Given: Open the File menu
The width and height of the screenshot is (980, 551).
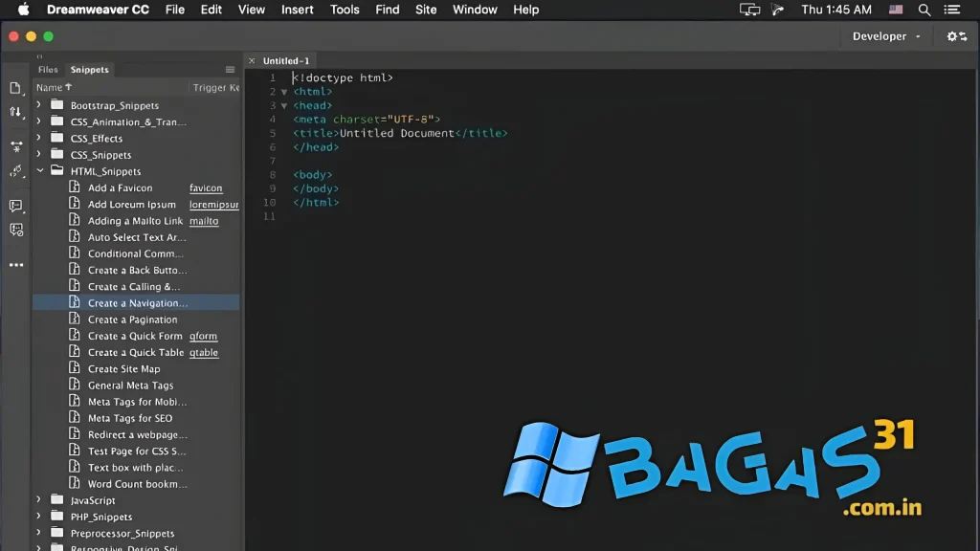Looking at the screenshot, I should [x=175, y=10].
